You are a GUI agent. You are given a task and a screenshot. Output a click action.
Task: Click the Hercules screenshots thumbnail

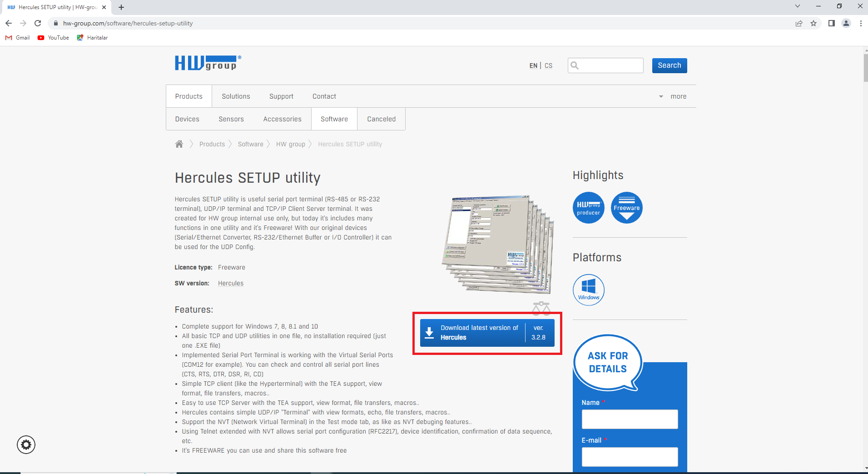point(498,244)
